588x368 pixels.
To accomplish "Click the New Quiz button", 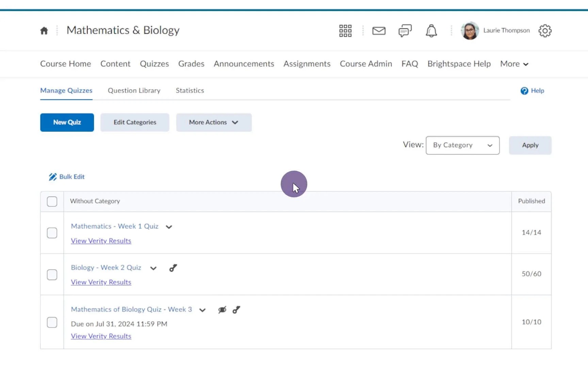I will pyautogui.click(x=67, y=122).
